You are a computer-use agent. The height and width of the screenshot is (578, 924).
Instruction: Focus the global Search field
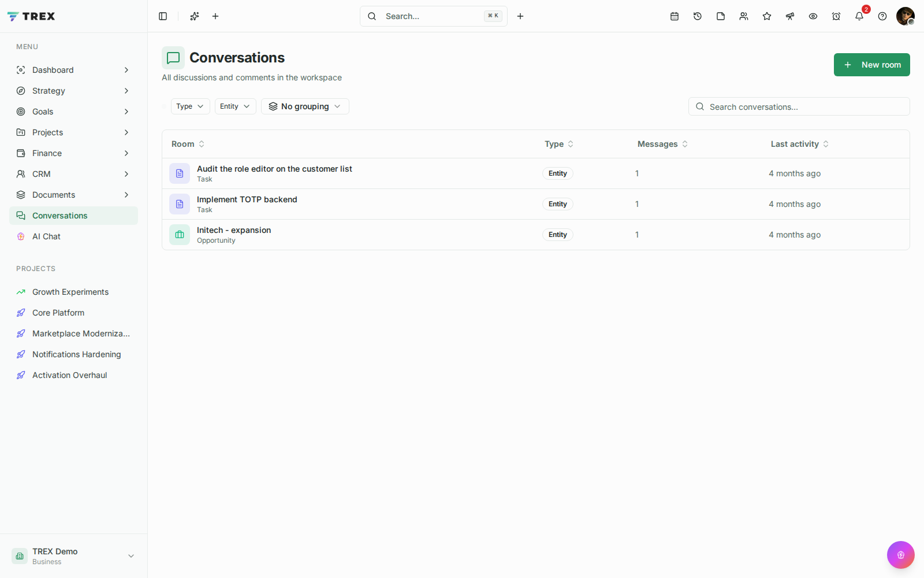[434, 16]
